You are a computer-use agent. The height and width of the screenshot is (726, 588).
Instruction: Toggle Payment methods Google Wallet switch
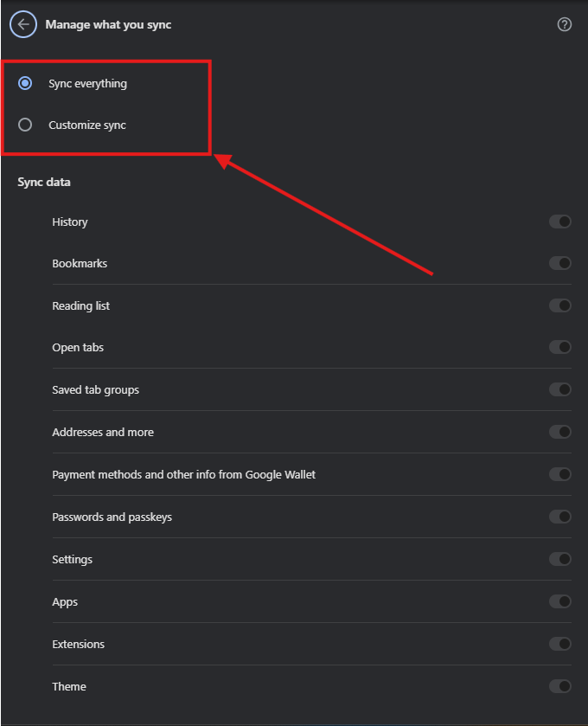(559, 474)
